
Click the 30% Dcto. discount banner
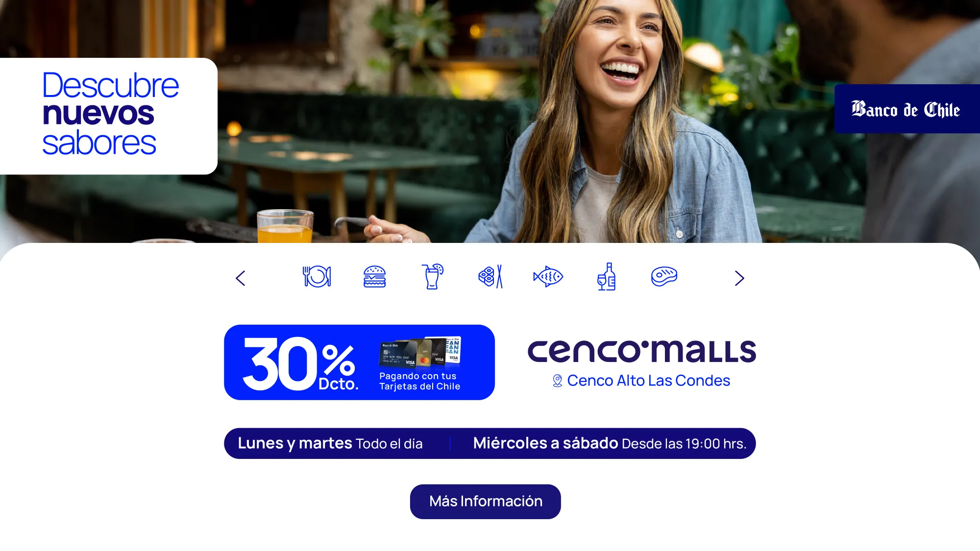click(x=359, y=362)
